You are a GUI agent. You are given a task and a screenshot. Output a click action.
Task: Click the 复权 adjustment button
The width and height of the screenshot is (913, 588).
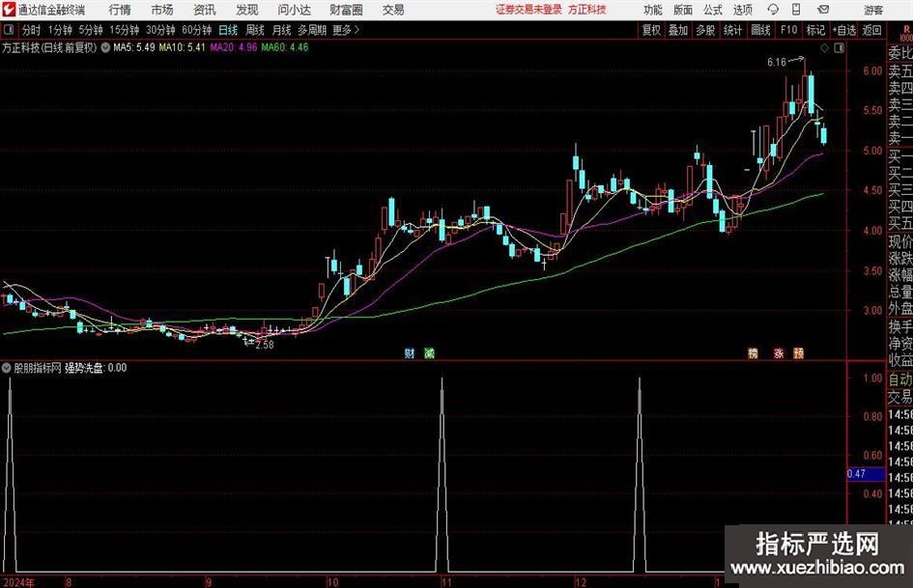[x=651, y=30]
